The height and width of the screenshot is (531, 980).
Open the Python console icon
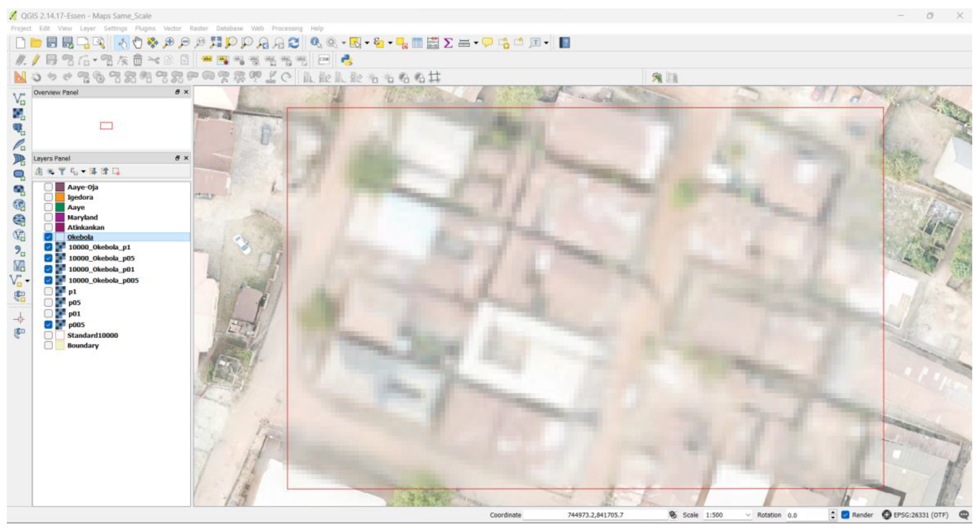click(x=346, y=60)
